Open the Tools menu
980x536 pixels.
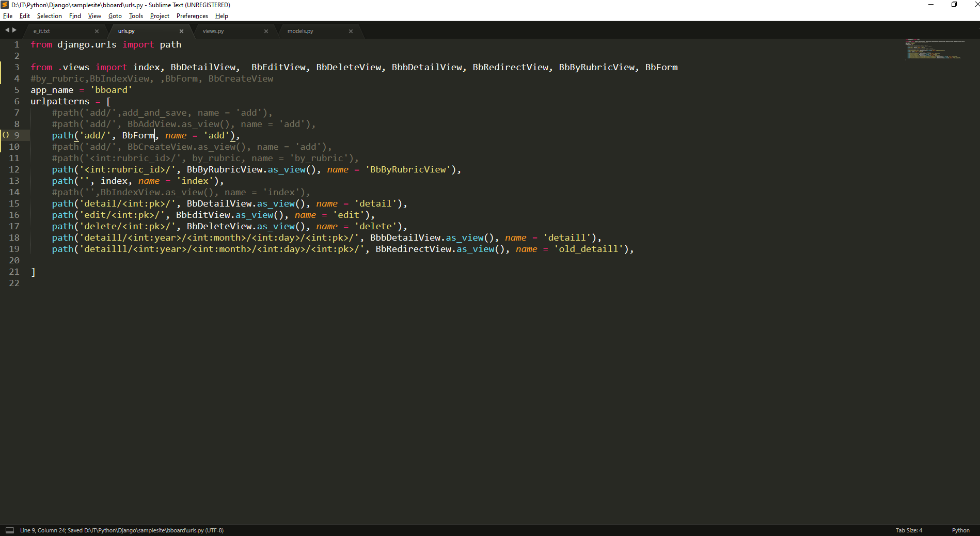coord(136,16)
